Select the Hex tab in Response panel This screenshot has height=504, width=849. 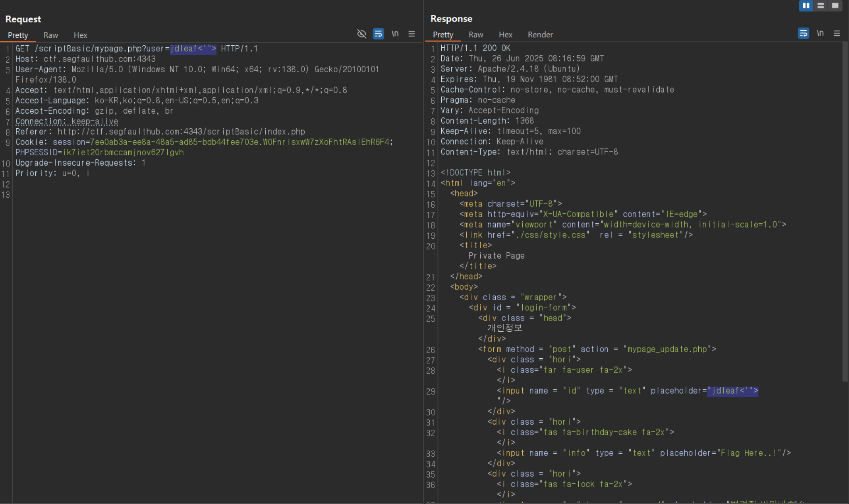[x=505, y=35]
